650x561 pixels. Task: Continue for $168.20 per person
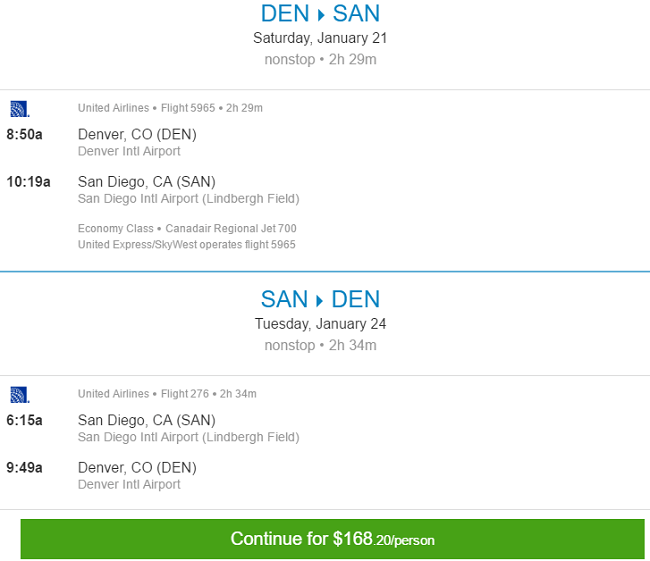coord(332,539)
